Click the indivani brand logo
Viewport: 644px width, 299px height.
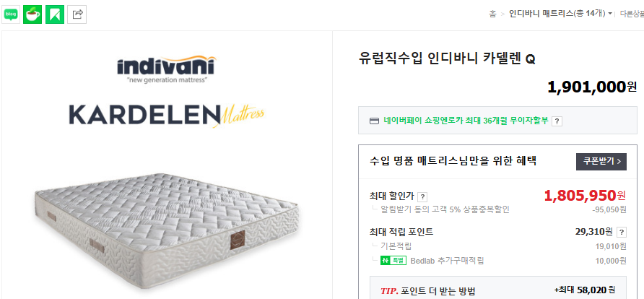click(165, 69)
